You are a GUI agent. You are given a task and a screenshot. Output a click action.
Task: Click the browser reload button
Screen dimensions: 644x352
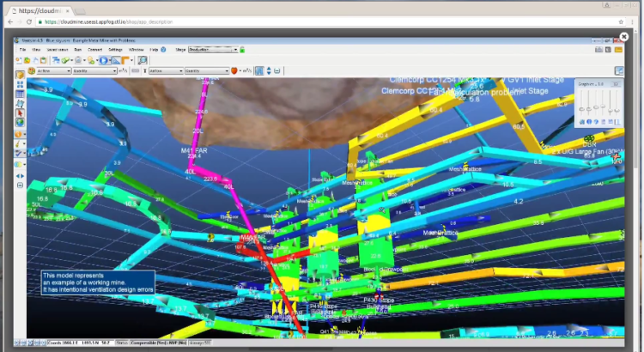[28, 21]
